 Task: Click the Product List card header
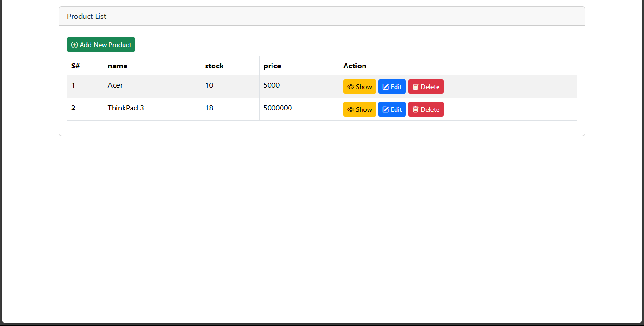322,16
